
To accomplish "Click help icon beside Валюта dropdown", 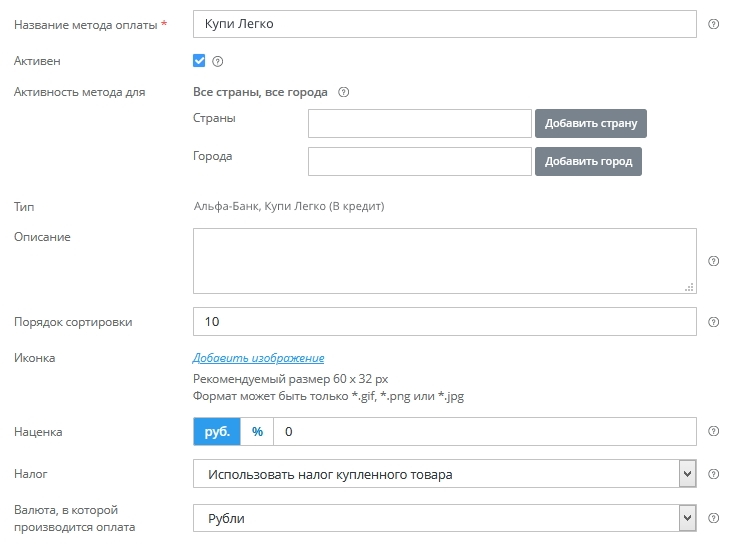I will [713, 518].
